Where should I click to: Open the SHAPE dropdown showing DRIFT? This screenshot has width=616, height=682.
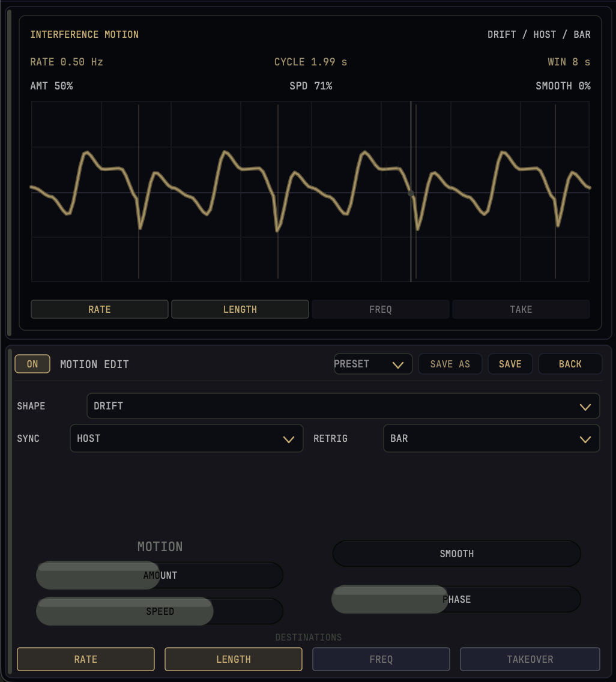(x=343, y=406)
